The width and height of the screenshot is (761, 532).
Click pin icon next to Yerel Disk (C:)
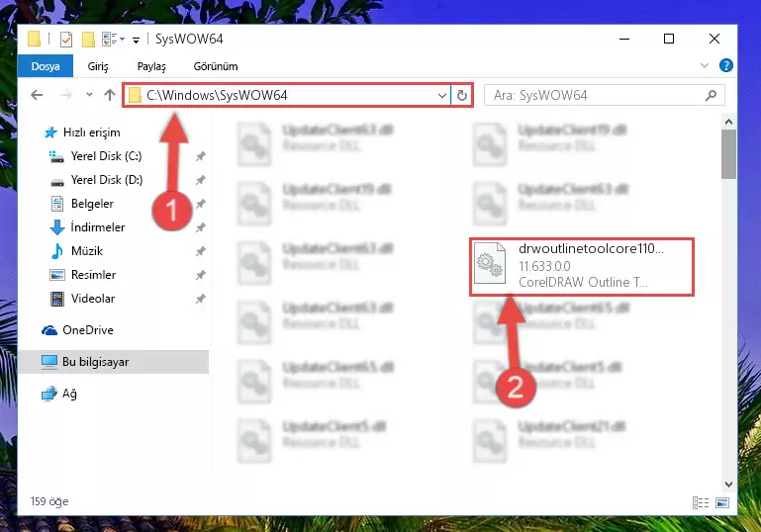click(x=201, y=156)
